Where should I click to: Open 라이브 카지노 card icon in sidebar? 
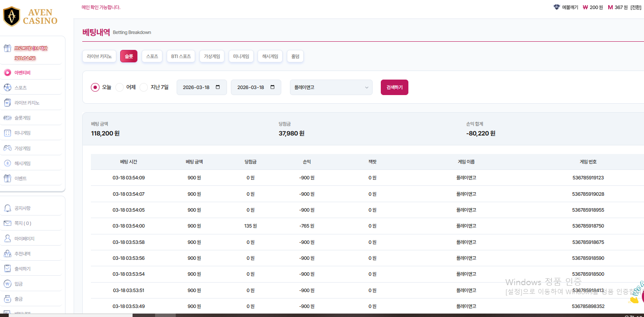click(x=7, y=103)
